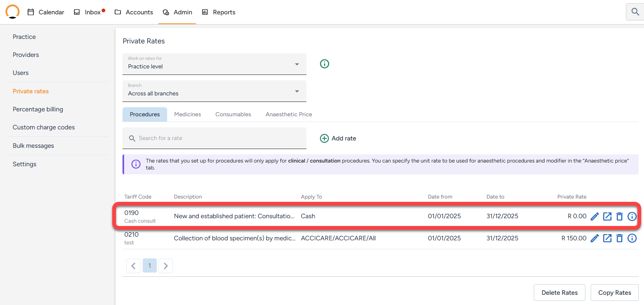This screenshot has height=305, width=644.
Task: Switch to the Procedures tab
Action: [145, 115]
